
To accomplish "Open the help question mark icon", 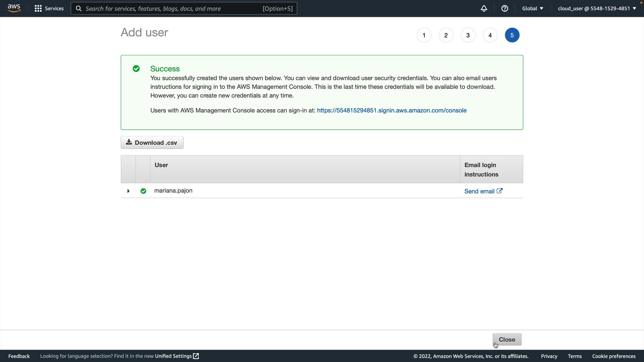I will pyautogui.click(x=504, y=8).
